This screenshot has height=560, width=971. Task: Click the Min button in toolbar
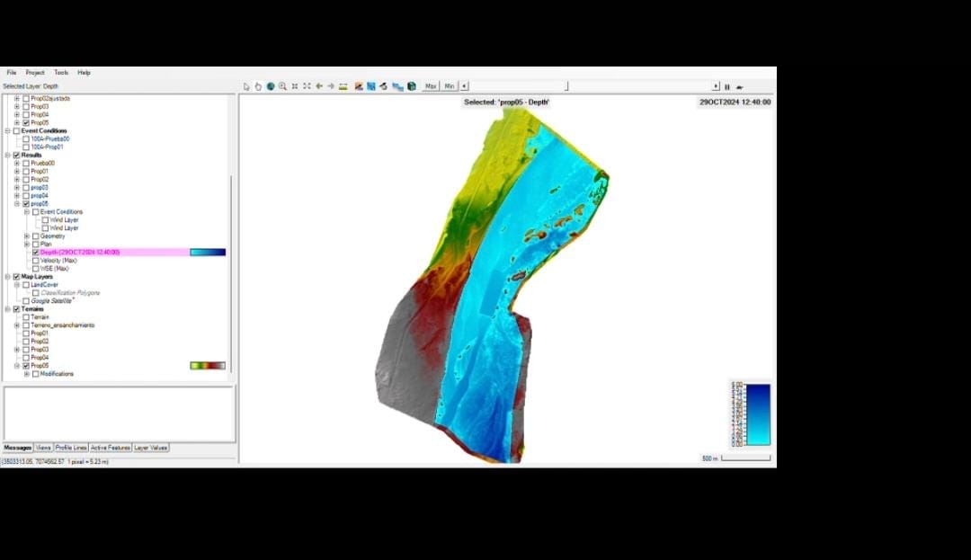(x=450, y=86)
